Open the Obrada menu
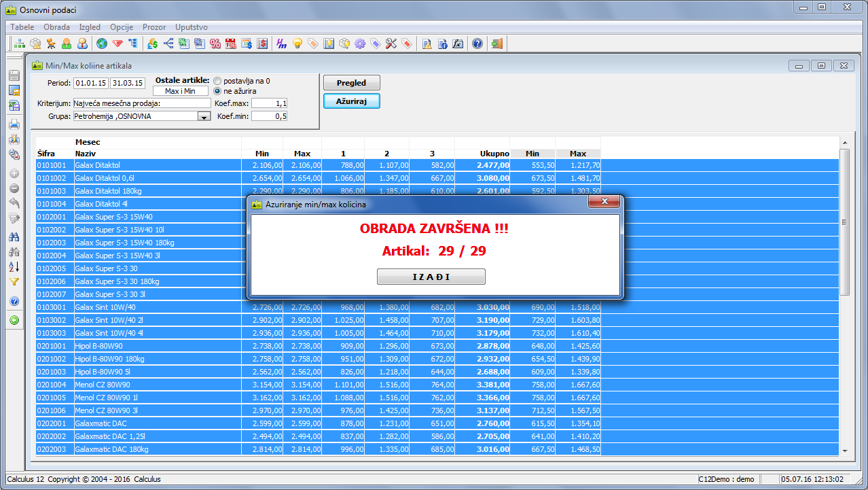The width and height of the screenshot is (868, 490). (56, 27)
